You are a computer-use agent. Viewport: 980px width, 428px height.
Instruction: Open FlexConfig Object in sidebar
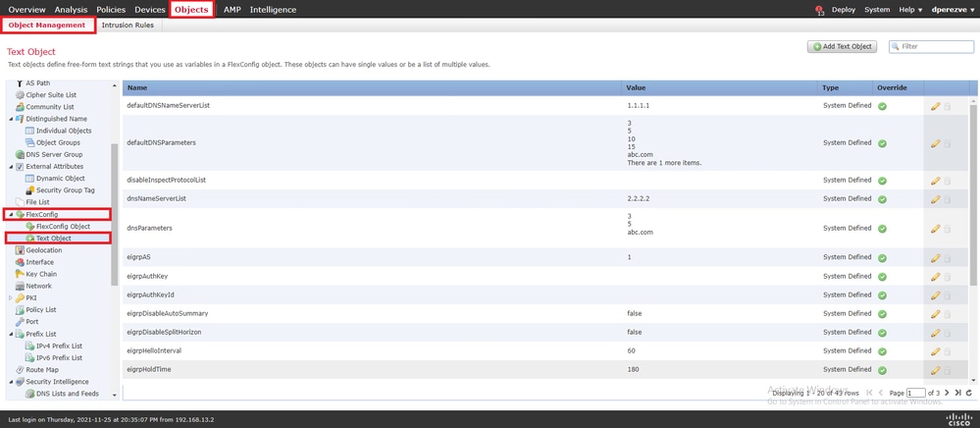(63, 227)
